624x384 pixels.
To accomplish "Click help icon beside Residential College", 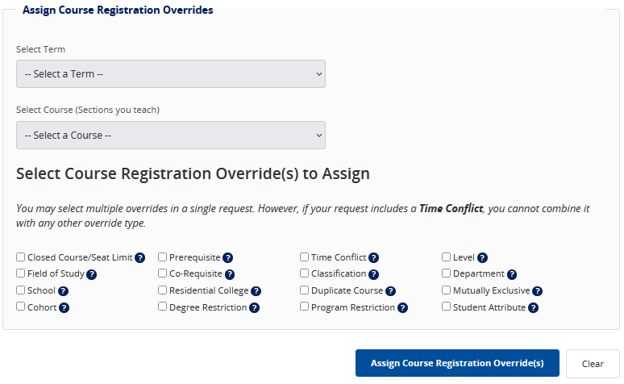I will tap(256, 291).
